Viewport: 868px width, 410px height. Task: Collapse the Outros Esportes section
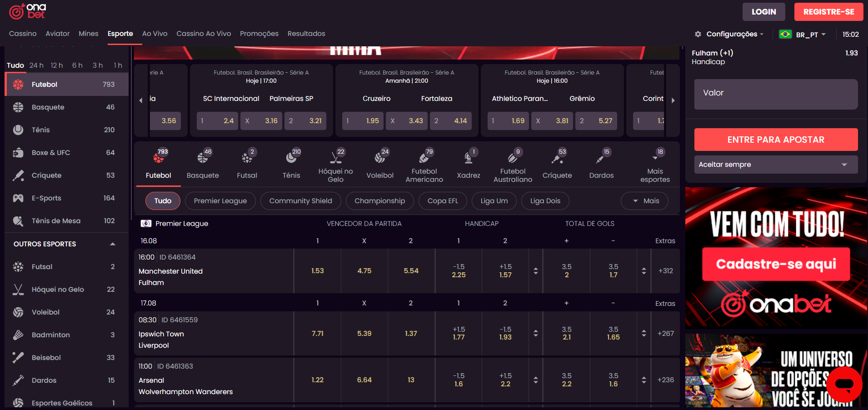pyautogui.click(x=113, y=244)
